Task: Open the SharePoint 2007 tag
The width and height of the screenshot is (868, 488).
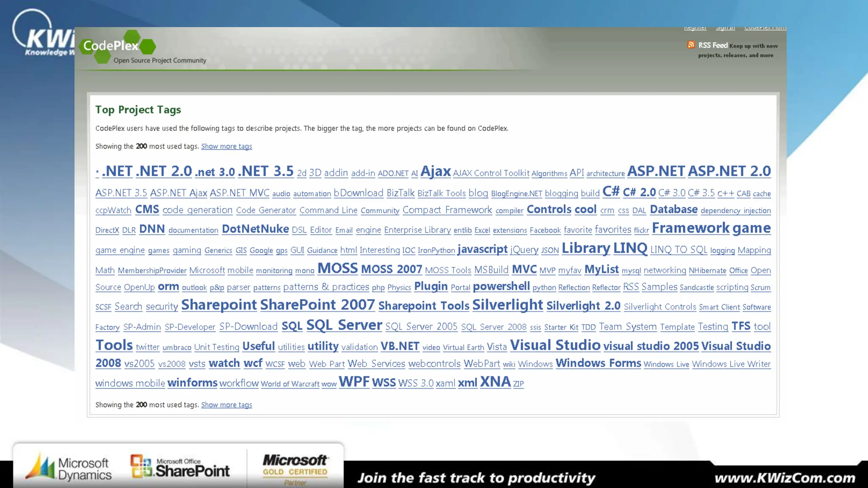Action: (317, 305)
